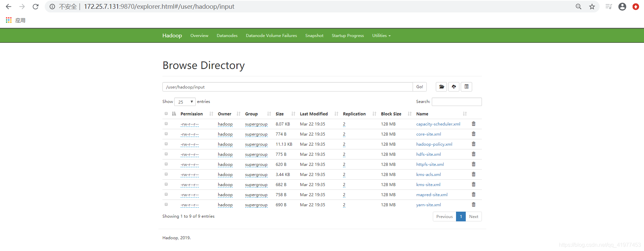Sort table by Last Modified column
644x251 pixels.
coord(319,114)
